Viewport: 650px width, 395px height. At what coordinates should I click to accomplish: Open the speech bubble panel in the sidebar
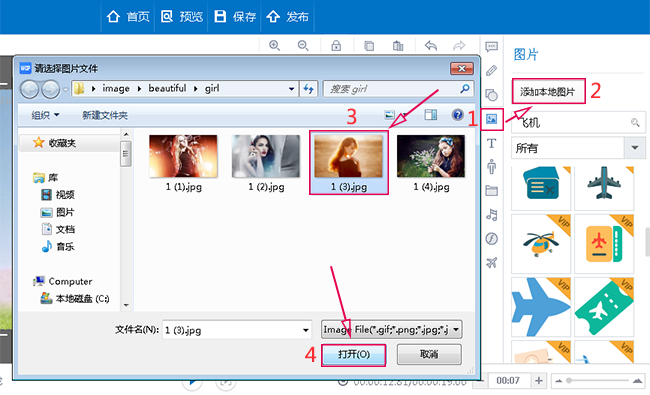(x=492, y=47)
